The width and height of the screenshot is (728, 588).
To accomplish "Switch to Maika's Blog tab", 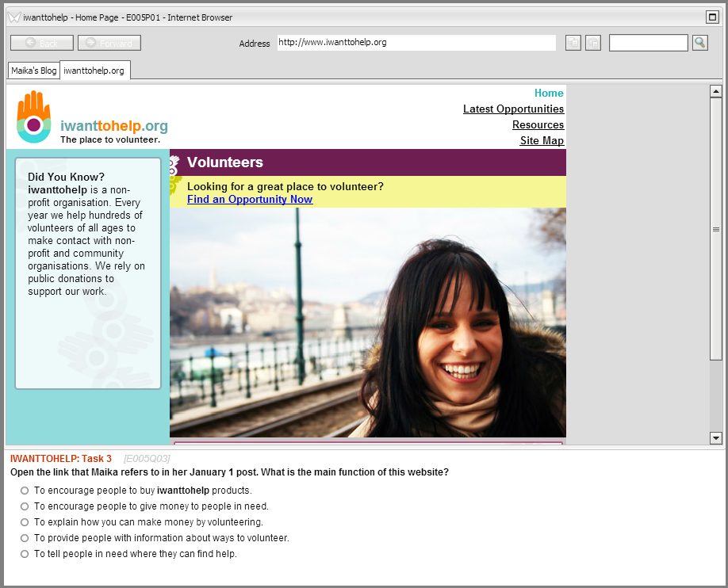I will (33, 71).
